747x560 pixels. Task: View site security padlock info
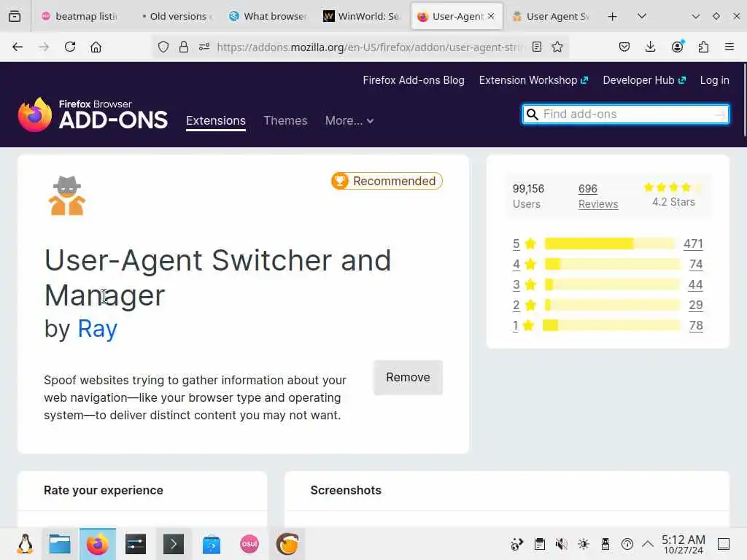(183, 47)
